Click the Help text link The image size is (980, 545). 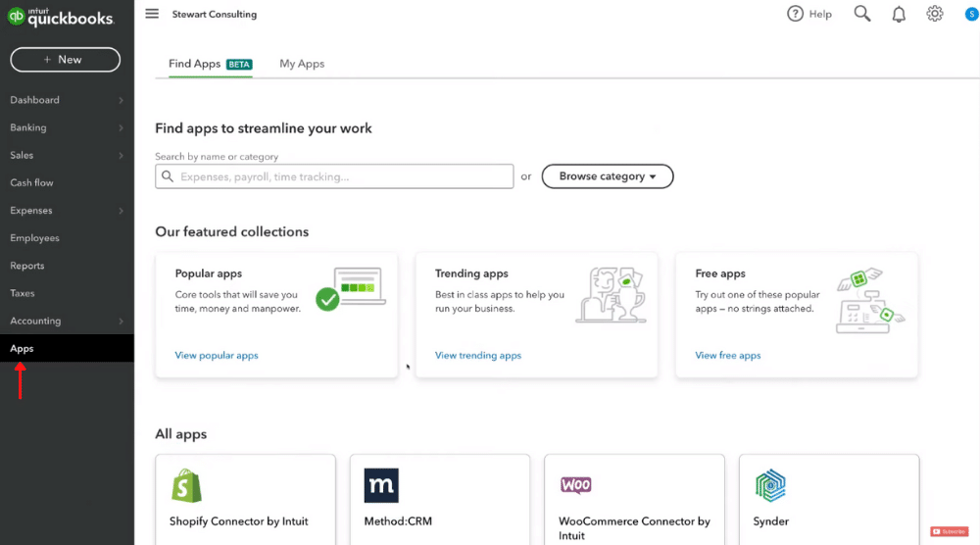coord(820,14)
